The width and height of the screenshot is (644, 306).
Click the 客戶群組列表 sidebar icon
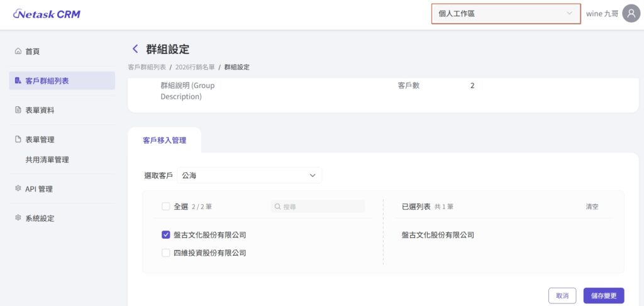pyautogui.click(x=18, y=81)
